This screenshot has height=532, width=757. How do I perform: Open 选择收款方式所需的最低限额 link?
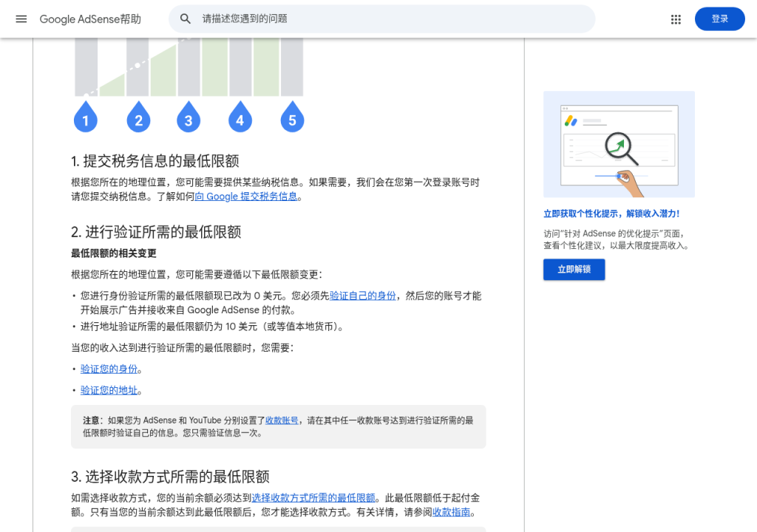(313, 498)
